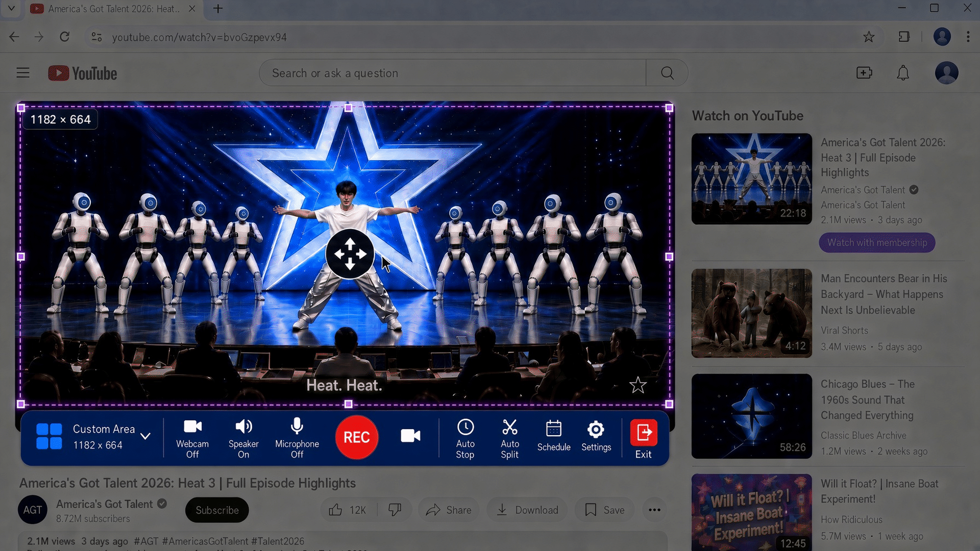Start recording with the red REC button
The image size is (980, 551).
coord(357,437)
